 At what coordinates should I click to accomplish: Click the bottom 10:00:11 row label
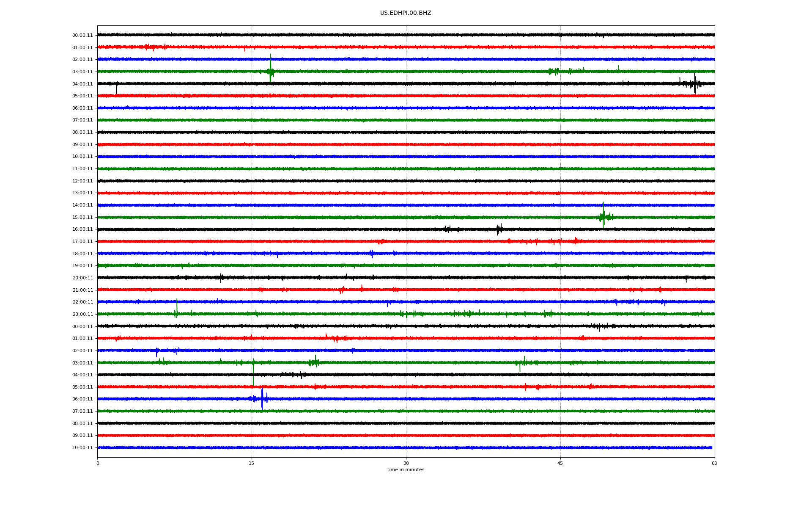(x=82, y=448)
